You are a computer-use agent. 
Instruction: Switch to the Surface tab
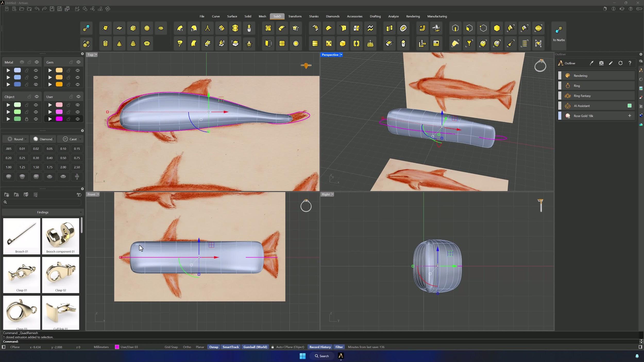pyautogui.click(x=232, y=16)
